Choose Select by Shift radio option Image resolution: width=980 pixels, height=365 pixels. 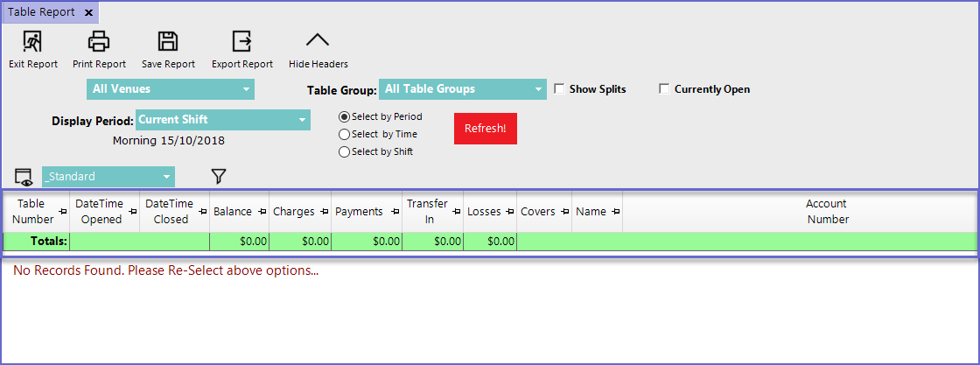coord(344,152)
